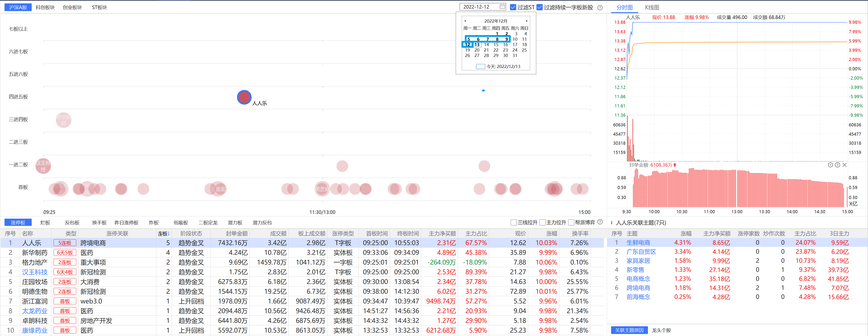Select date 13 in the calendar
The height and width of the screenshot is (336, 868).
477,45
